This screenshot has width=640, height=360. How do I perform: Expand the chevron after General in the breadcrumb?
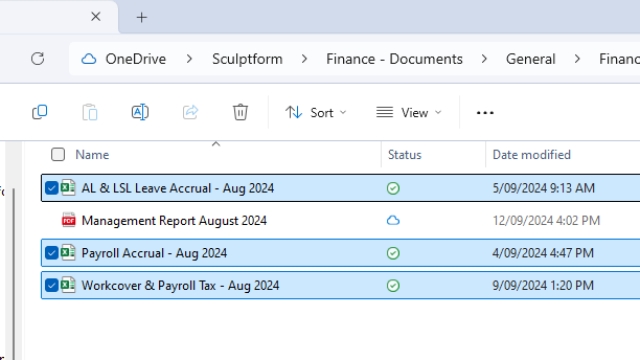click(x=577, y=59)
